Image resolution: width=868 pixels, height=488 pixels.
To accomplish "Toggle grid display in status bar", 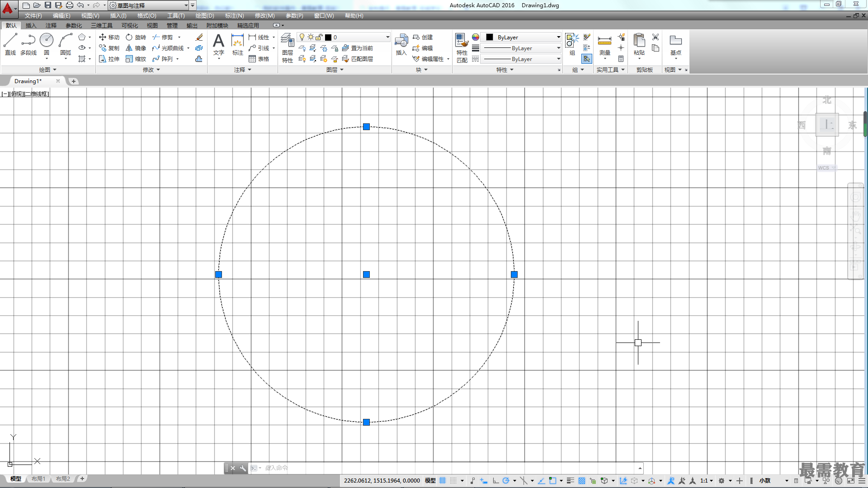I will tap(443, 481).
